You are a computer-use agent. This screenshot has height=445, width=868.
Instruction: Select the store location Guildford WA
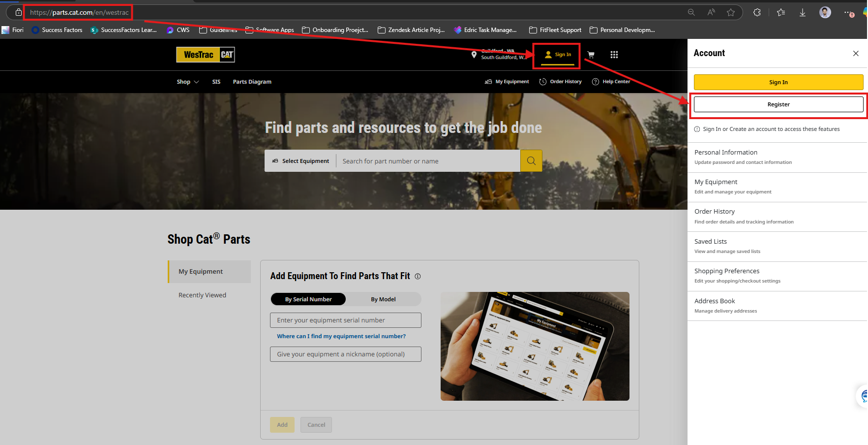pyautogui.click(x=499, y=54)
